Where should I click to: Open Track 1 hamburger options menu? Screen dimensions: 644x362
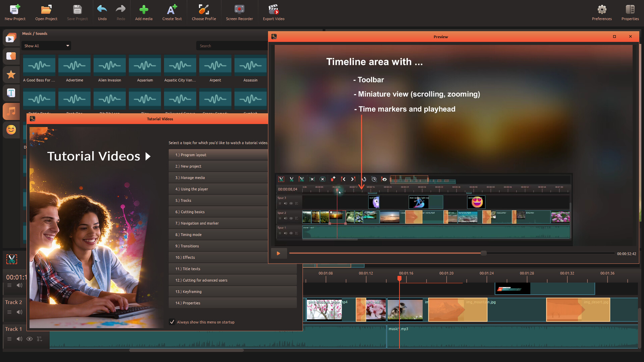(x=9, y=339)
